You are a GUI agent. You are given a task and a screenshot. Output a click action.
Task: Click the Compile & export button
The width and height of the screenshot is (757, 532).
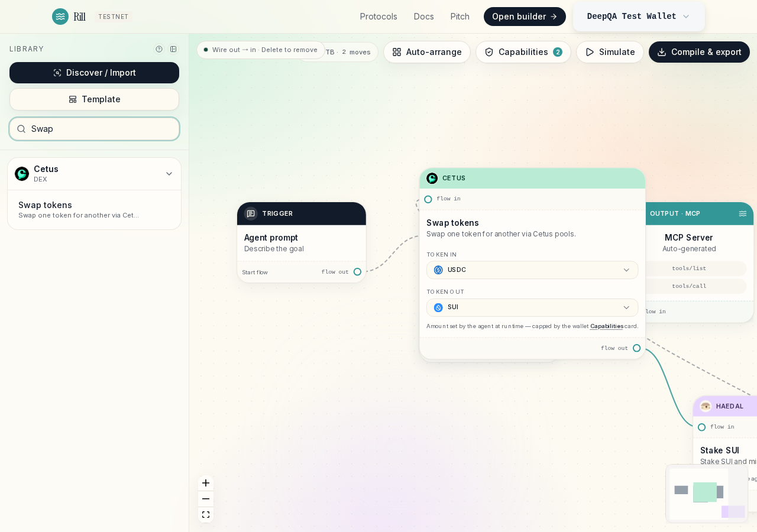click(699, 52)
